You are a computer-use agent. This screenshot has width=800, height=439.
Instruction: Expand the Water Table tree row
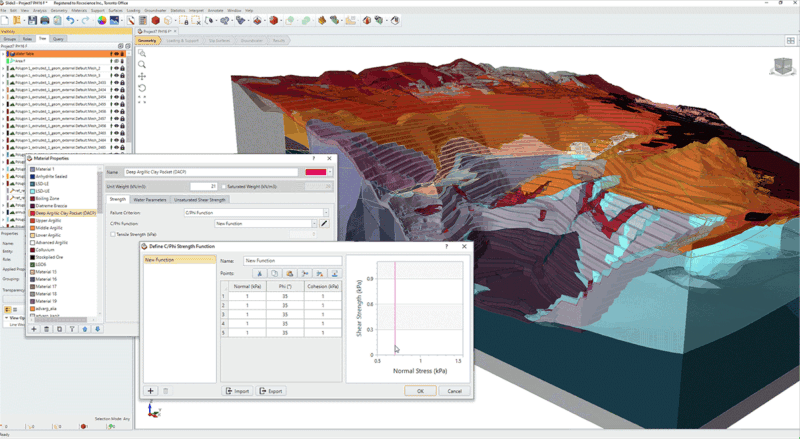coord(3,54)
